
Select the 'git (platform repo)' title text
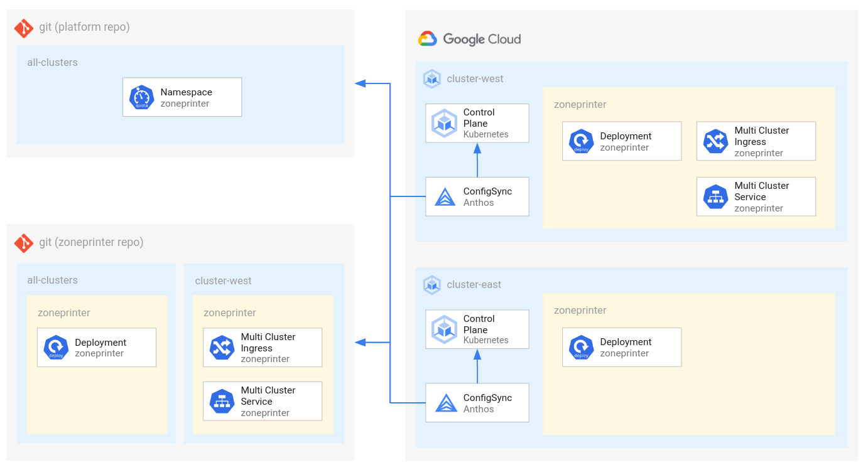click(x=84, y=27)
